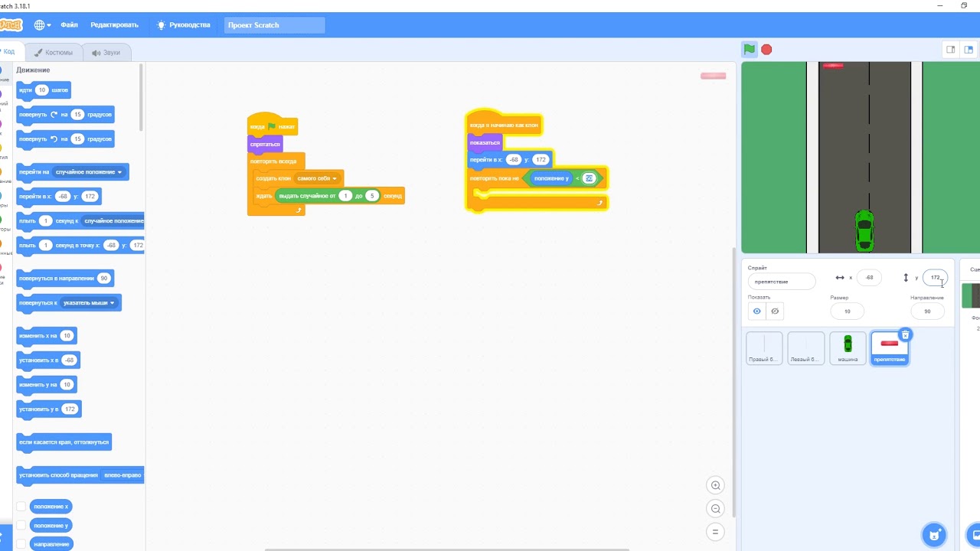The image size is (980, 551).
Task: Hide the sprite using the crossed-eye icon
Action: point(775,311)
